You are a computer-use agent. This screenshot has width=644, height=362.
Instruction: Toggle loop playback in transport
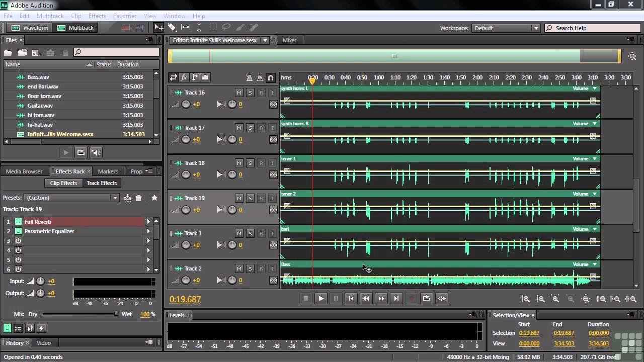[x=427, y=298]
